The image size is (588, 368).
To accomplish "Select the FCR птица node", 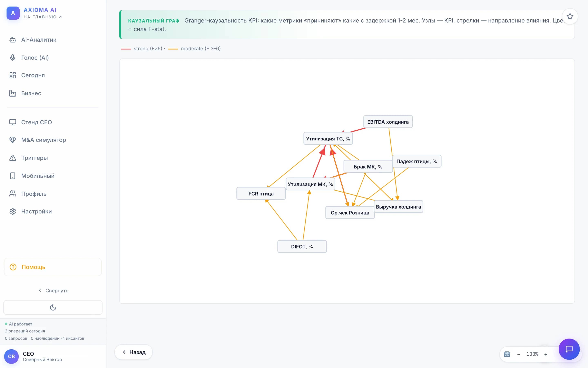I will point(261,193).
